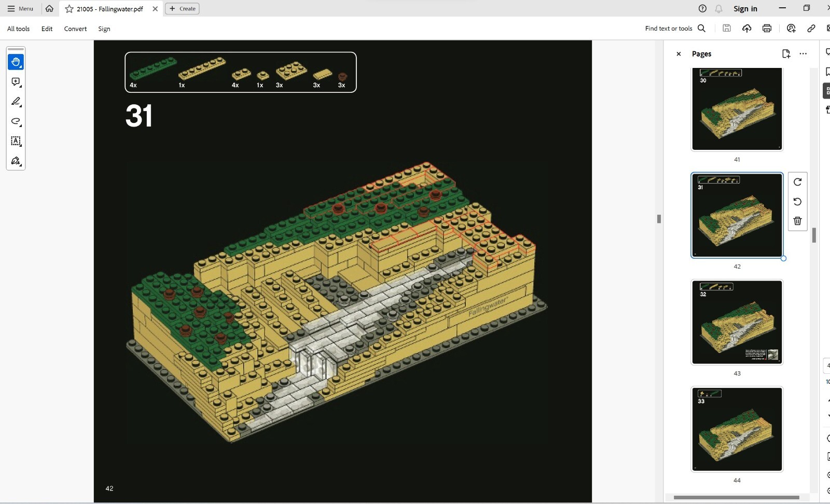The image size is (830, 504).
Task: Click the panel divider collapse handle
Action: coord(659,219)
